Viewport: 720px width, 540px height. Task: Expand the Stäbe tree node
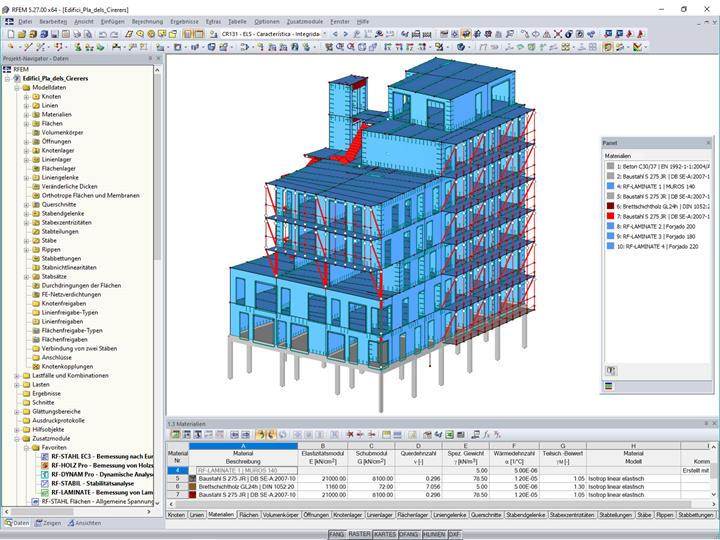click(26, 241)
